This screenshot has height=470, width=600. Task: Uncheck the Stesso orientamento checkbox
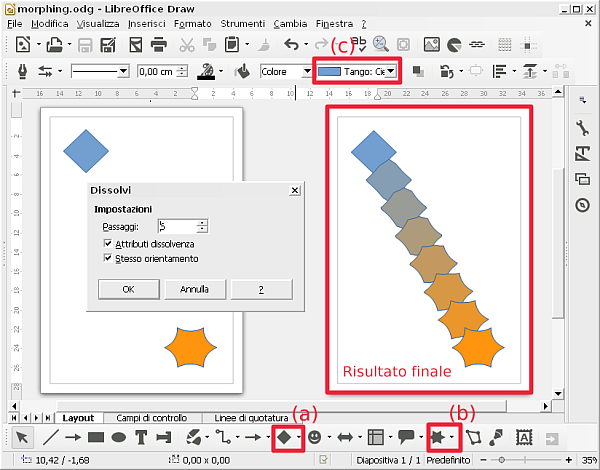tap(109, 258)
